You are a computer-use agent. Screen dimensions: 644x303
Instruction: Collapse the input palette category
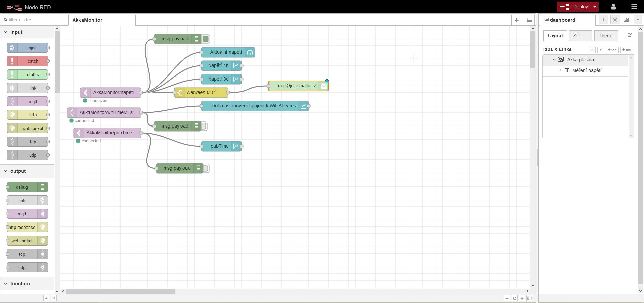[x=6, y=32]
